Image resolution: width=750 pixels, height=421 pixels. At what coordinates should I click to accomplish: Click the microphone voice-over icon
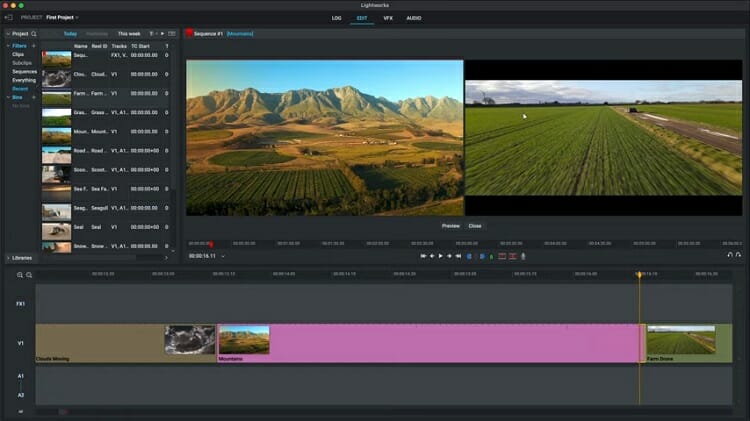(523, 256)
